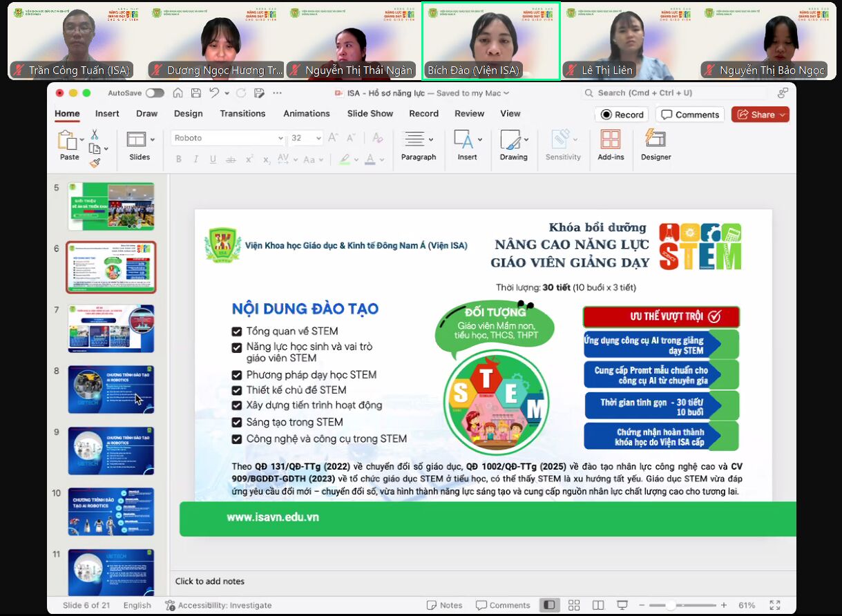Switch to the Design tab
The height and width of the screenshot is (616, 842).
tap(189, 114)
